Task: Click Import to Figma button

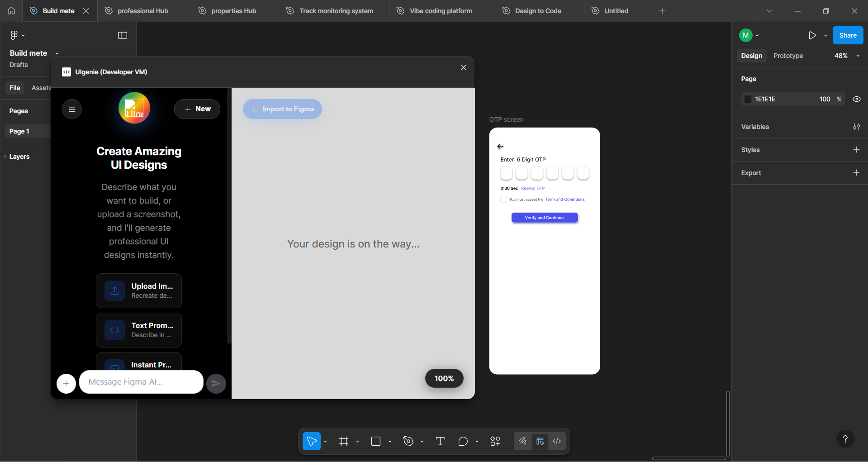Action: (282, 109)
